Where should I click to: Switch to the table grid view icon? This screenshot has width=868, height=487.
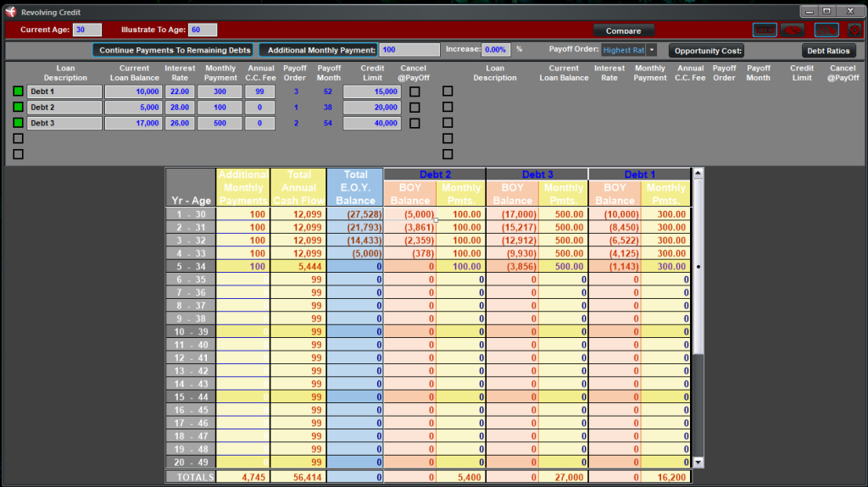[x=765, y=30]
